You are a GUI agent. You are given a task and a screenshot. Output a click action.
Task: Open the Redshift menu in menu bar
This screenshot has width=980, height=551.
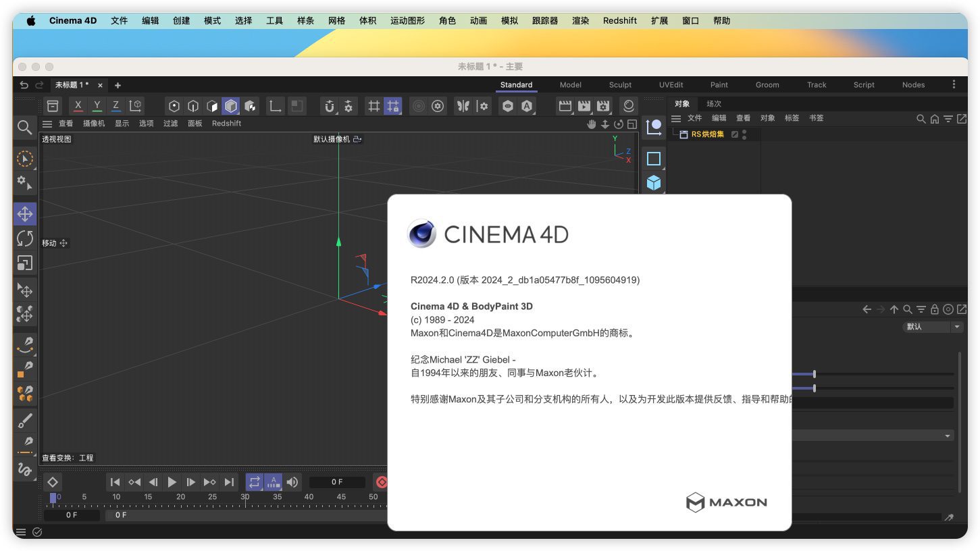click(620, 21)
